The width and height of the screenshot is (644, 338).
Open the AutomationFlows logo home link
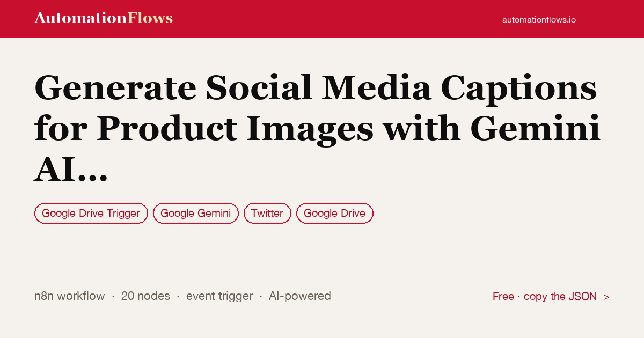tap(104, 18)
